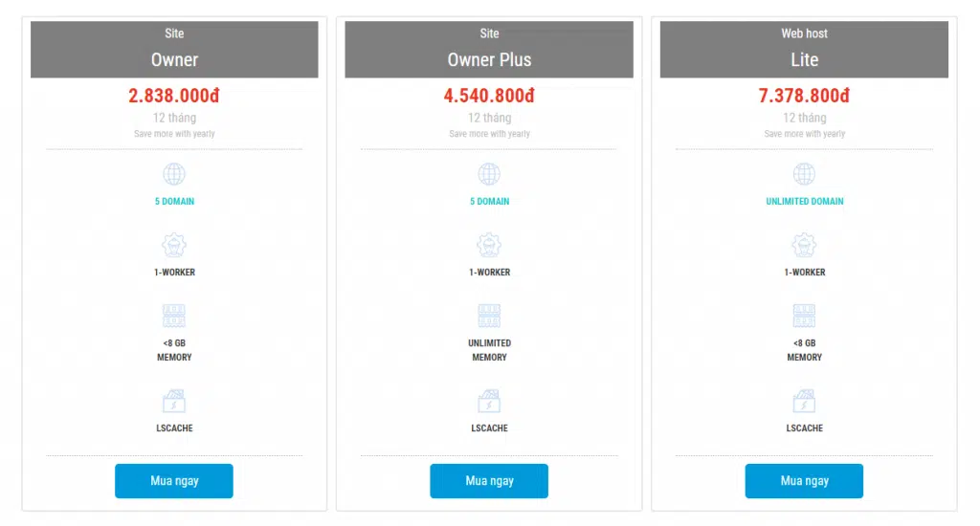Screen dimensions: 980x526
Task: Select the Site Owner plan header
Action: (x=174, y=50)
